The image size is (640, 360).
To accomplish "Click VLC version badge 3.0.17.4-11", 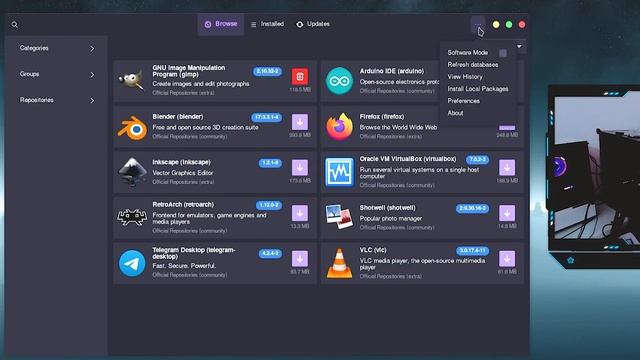I will coord(473,250).
